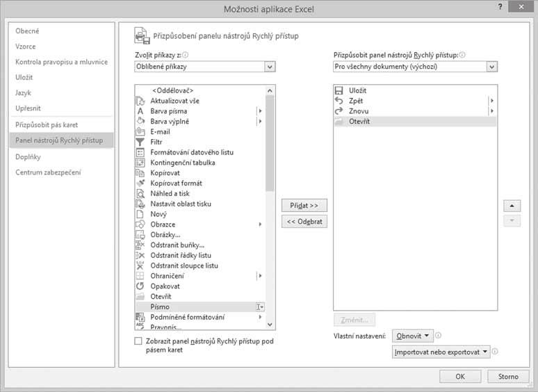The image size is (538, 392).
Task: Click the Obrazce shapes icon
Action: 140,224
